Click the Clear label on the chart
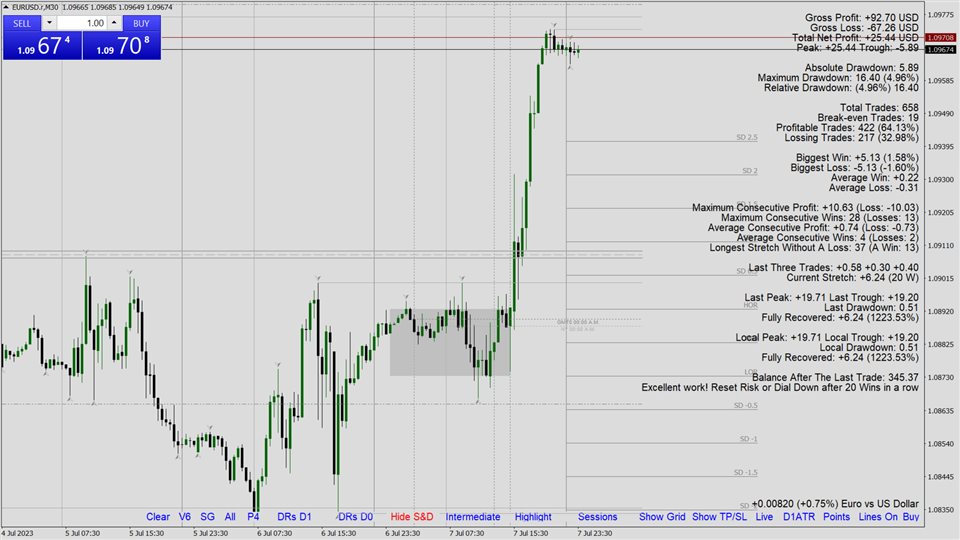The width and height of the screenshot is (960, 540). [x=158, y=517]
